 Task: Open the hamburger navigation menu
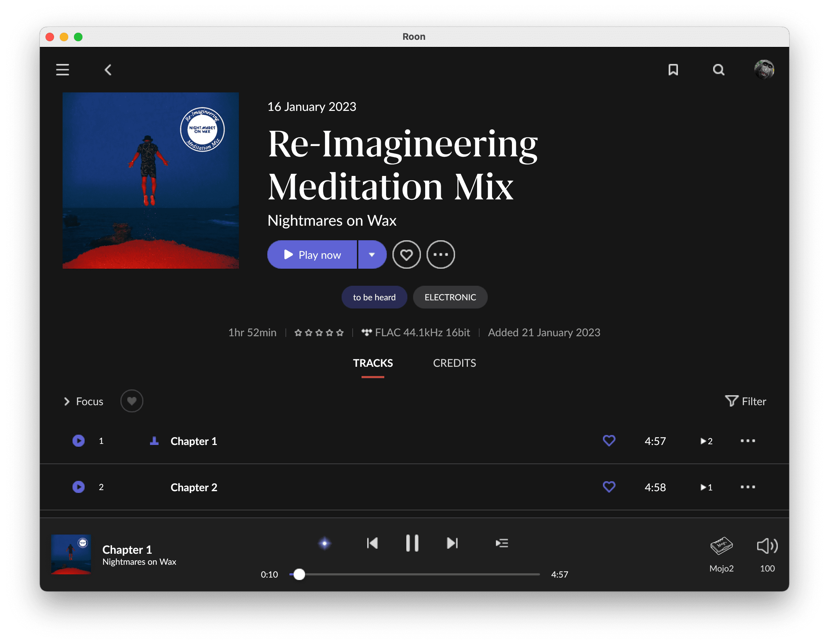[63, 70]
